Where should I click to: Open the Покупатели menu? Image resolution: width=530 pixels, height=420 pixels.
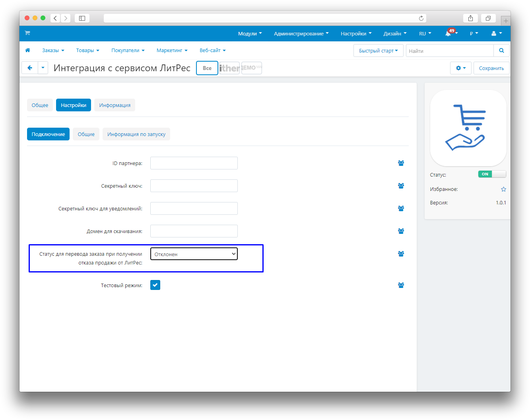click(x=128, y=51)
